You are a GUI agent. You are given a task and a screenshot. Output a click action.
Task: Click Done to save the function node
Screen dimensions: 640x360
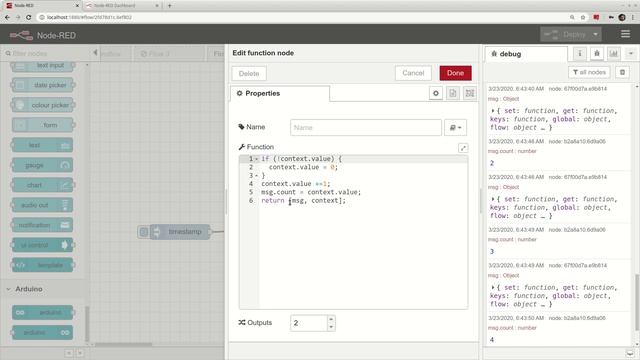click(x=456, y=73)
